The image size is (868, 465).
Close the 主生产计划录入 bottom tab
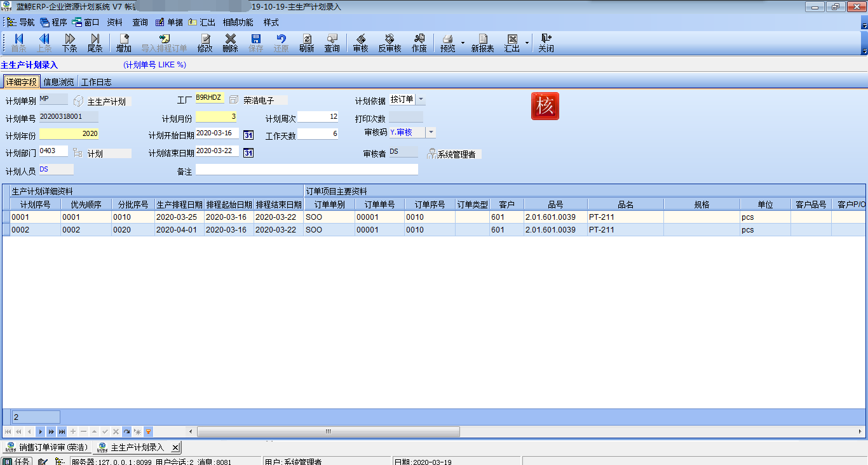175,447
